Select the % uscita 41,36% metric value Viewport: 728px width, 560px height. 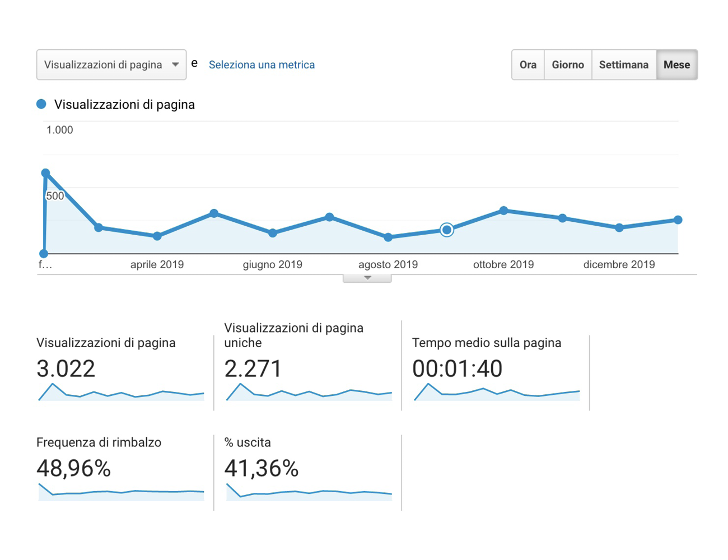point(261,468)
